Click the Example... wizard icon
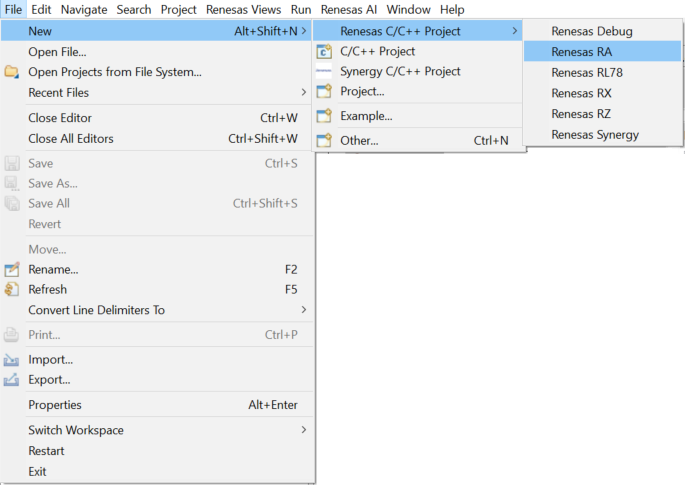Screen dimensions: 685x485 coord(324,116)
